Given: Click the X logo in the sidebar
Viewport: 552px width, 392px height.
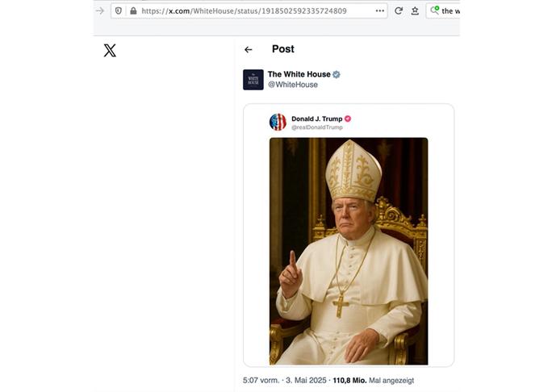Looking at the screenshot, I should coord(110,51).
